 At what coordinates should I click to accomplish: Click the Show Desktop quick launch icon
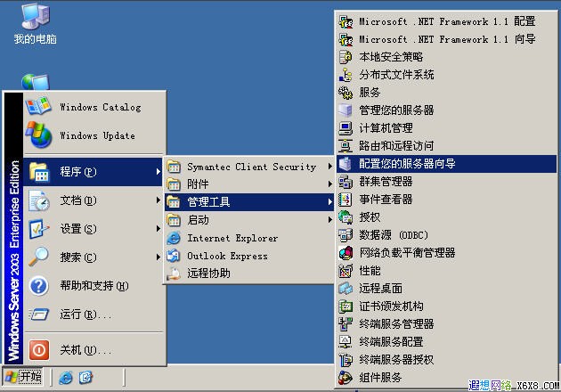click(x=85, y=378)
